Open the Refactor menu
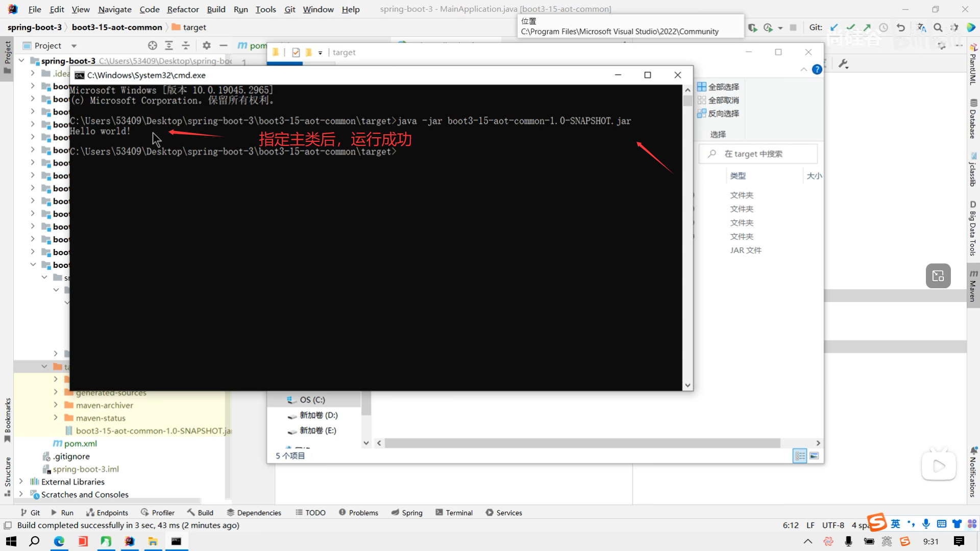 pyautogui.click(x=183, y=9)
